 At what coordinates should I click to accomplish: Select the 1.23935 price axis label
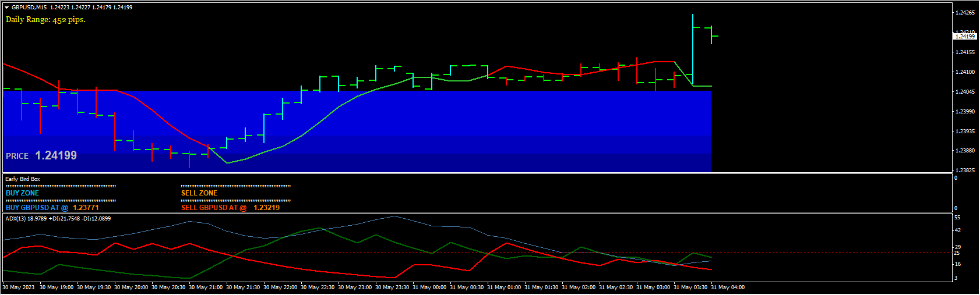[965, 131]
